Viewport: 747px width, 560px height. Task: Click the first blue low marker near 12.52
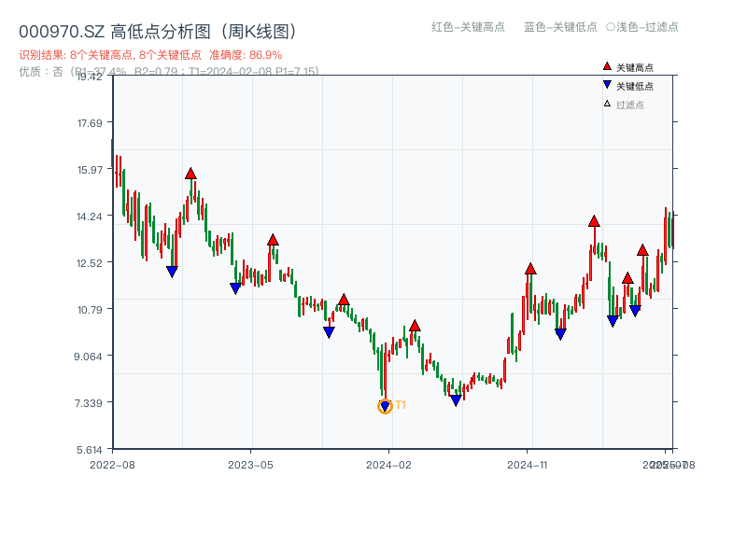(172, 272)
